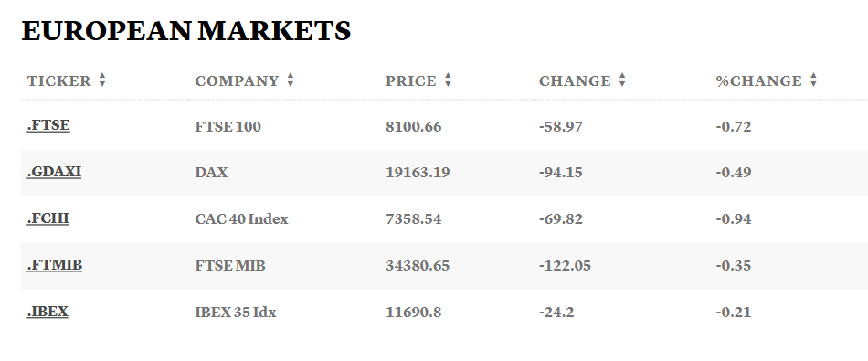Click the %CHANGE sort arrows icon
The image size is (868, 361).
[813, 80]
